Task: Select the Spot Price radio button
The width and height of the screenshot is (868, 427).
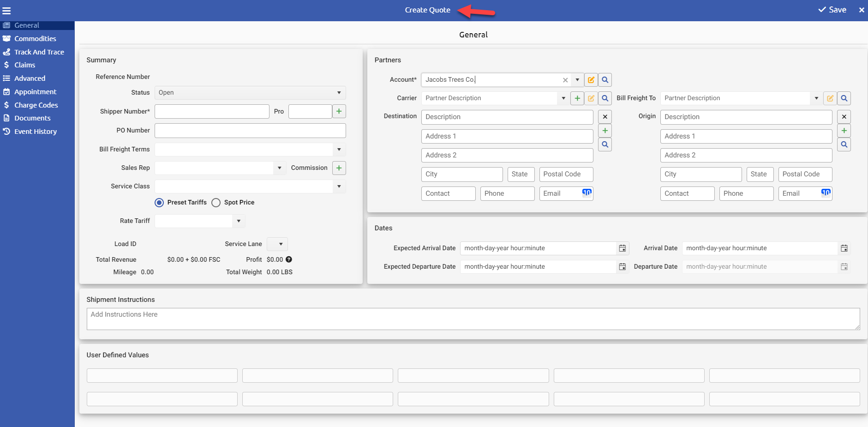Action: [x=216, y=203]
